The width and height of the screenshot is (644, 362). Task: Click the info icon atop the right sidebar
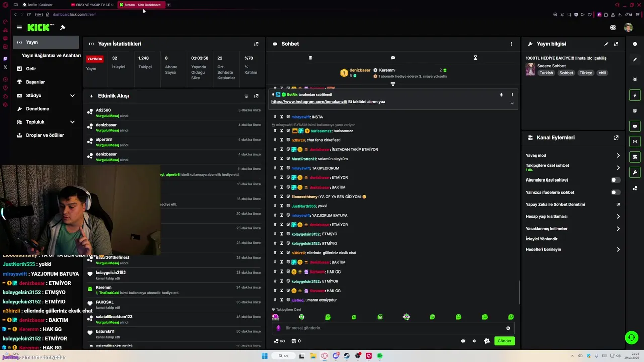[x=635, y=44]
